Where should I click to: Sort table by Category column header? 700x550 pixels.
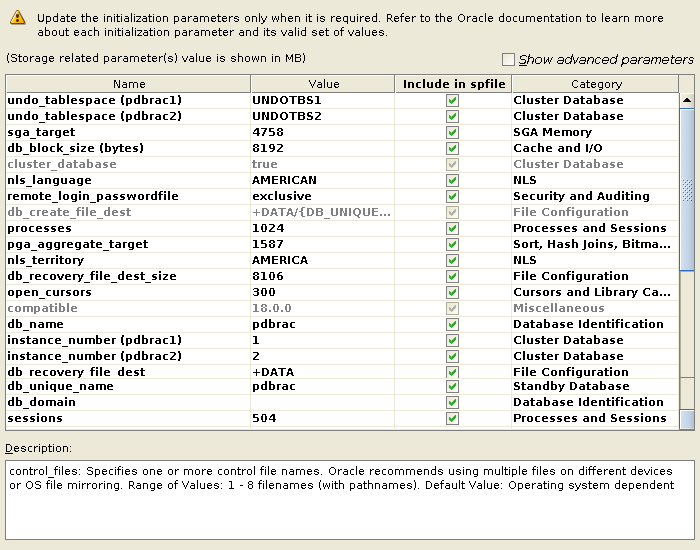[x=596, y=84]
